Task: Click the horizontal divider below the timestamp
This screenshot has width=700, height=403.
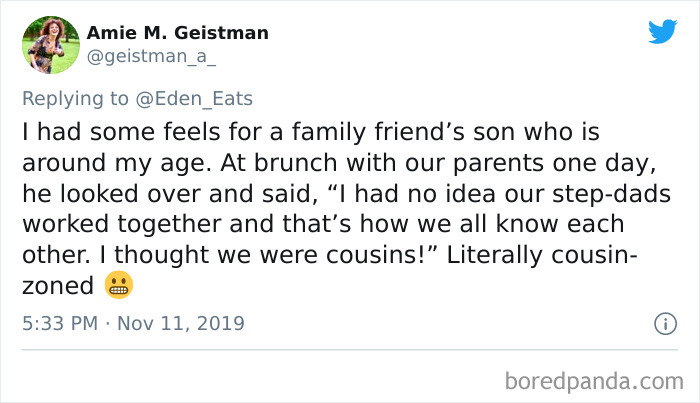Action: coord(350,351)
